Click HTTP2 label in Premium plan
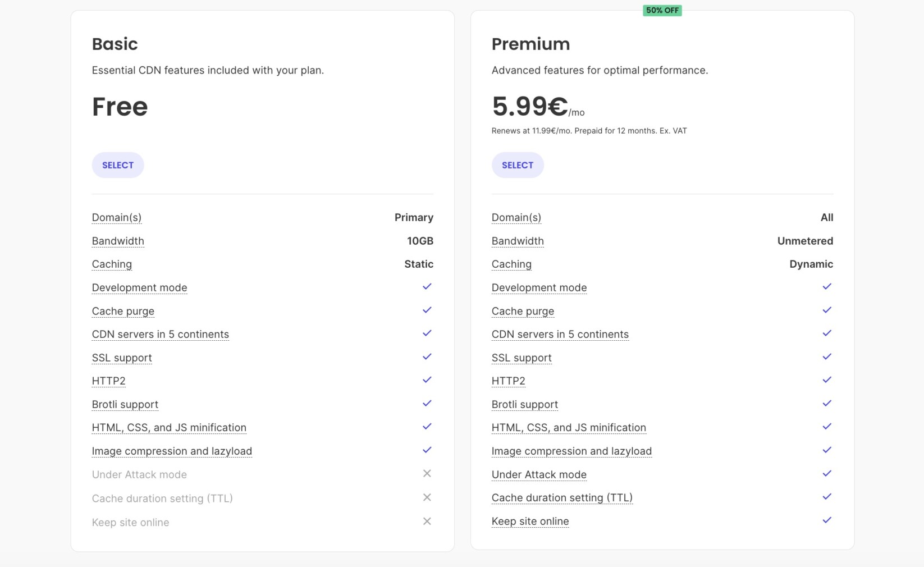The width and height of the screenshot is (924, 567). pos(509,381)
